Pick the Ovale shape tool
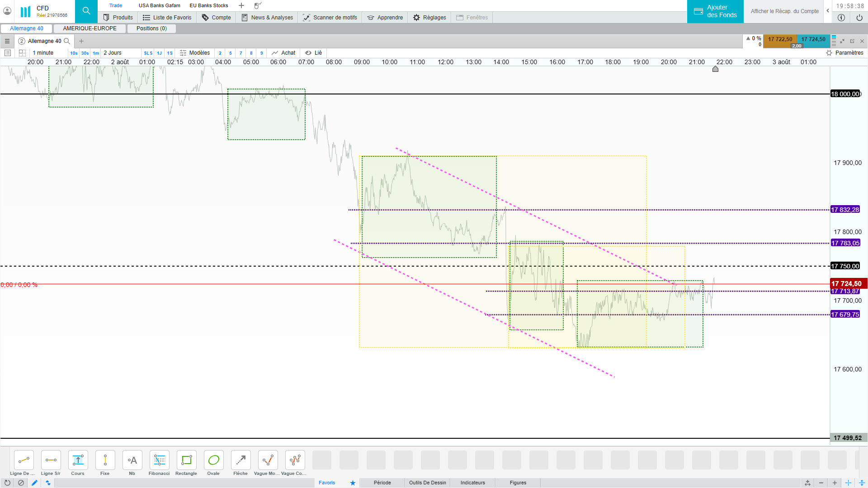This screenshot has width=868, height=488. (213, 460)
